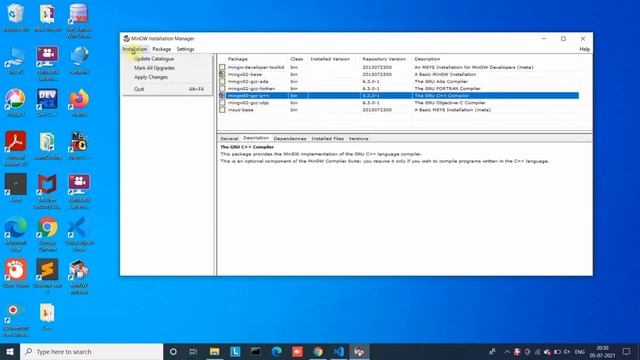Image resolution: width=640 pixels, height=360 pixels.
Task: Open Task View on the taskbar
Action: coord(193,351)
